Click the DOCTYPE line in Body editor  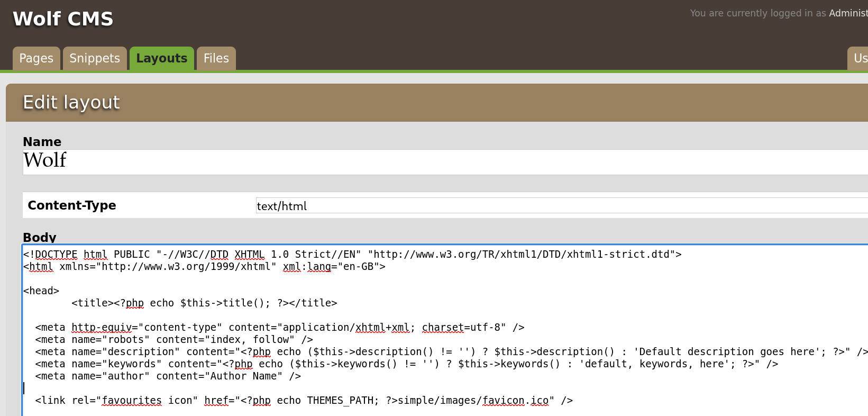(x=352, y=255)
